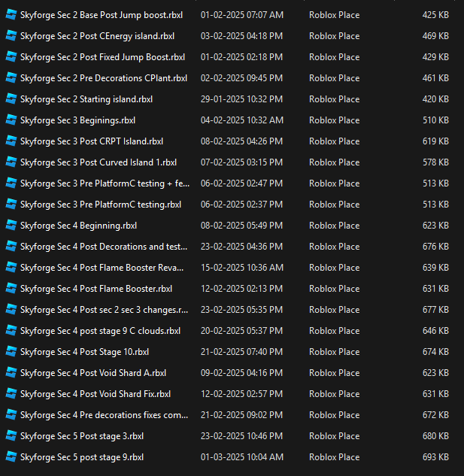Screen dimensions: 464x476
Task: Click the icon of Skyforge Sec 3 Pre PlatformC testing.rbxl
Action: point(11,205)
